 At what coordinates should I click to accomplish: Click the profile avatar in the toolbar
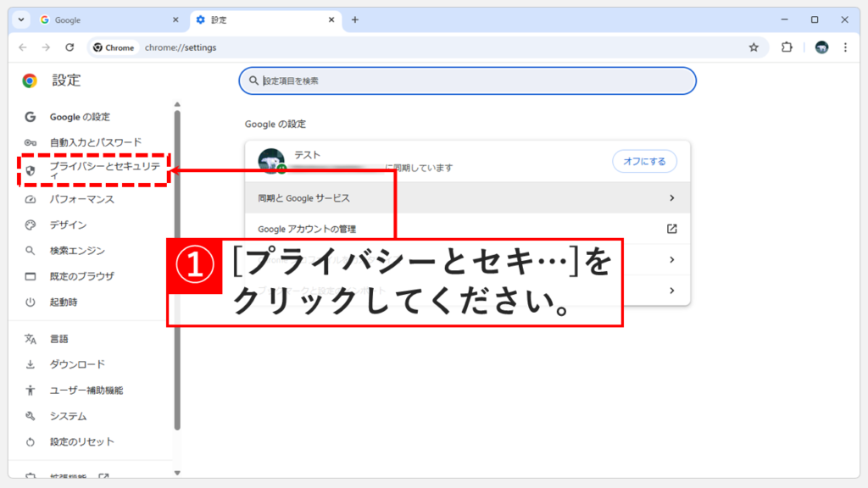[821, 47]
